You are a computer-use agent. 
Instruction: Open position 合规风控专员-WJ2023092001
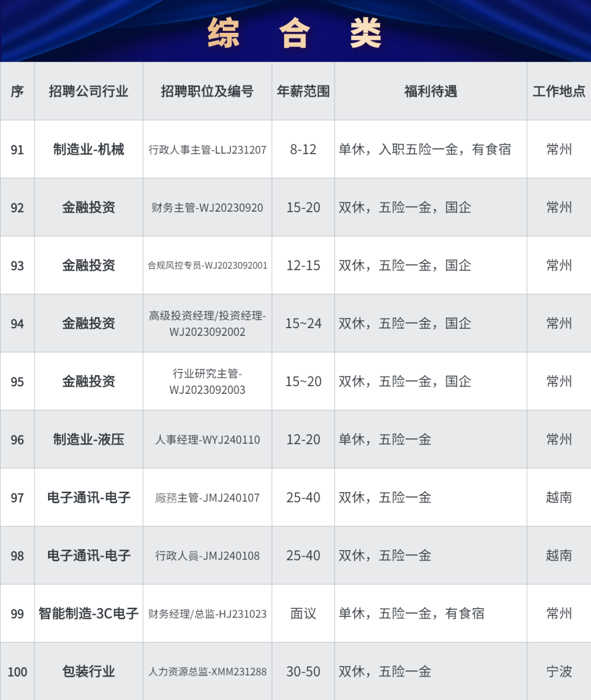(x=207, y=266)
